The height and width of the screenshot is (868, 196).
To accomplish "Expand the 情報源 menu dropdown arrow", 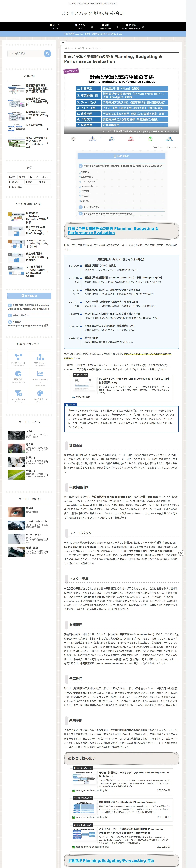I will pyautogui.click(x=143, y=27).
